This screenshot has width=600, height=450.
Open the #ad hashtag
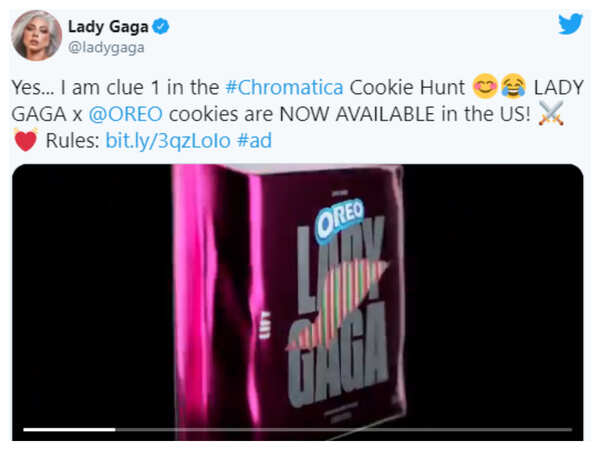click(x=254, y=141)
